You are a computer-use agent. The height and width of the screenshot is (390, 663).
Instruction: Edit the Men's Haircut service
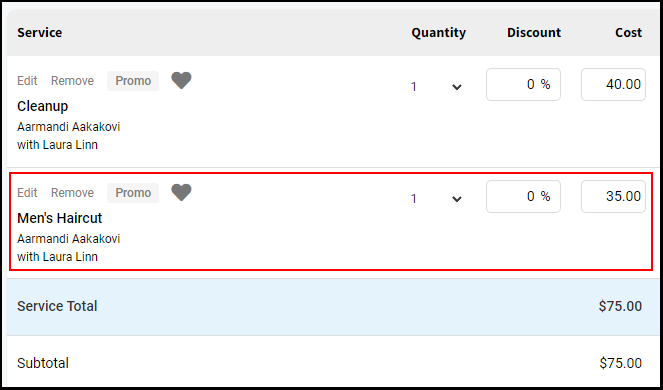[27, 193]
